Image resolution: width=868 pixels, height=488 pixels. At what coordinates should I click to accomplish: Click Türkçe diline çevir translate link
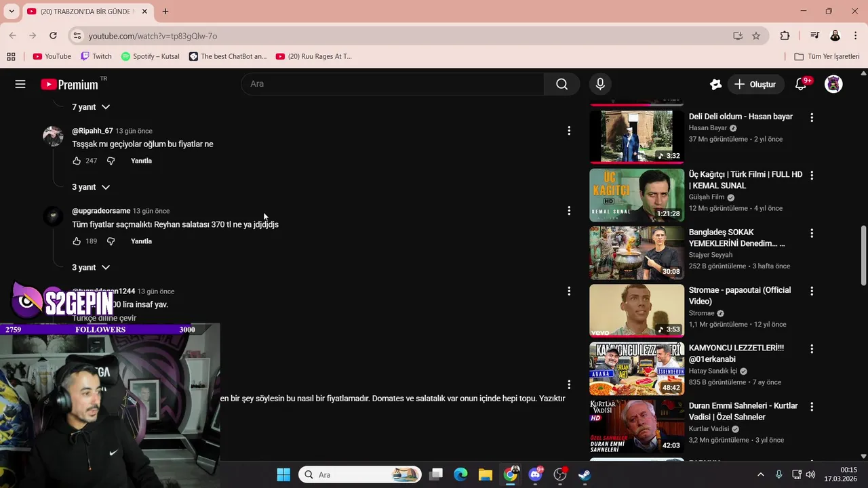[x=104, y=319]
